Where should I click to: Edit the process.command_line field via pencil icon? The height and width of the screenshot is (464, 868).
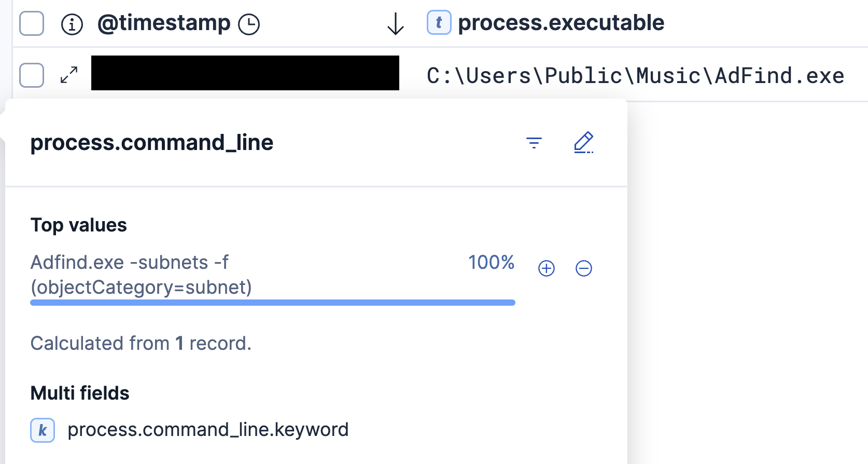[x=583, y=143]
